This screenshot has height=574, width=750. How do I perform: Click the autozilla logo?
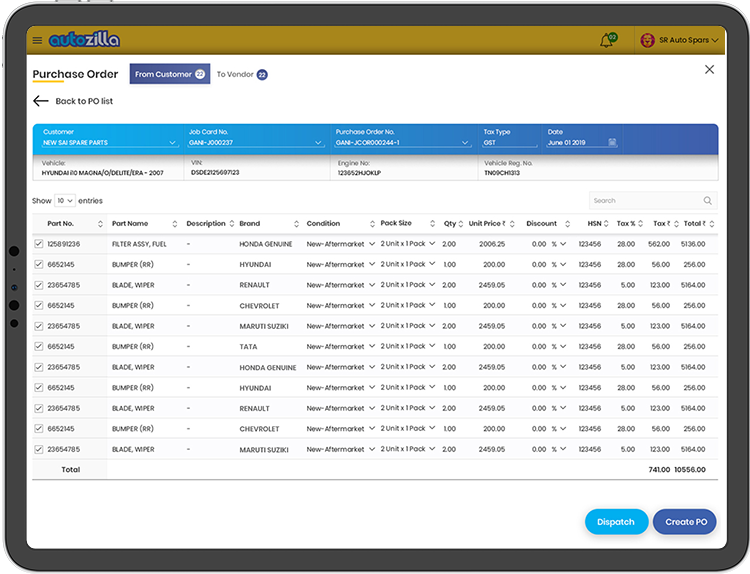tap(84, 39)
